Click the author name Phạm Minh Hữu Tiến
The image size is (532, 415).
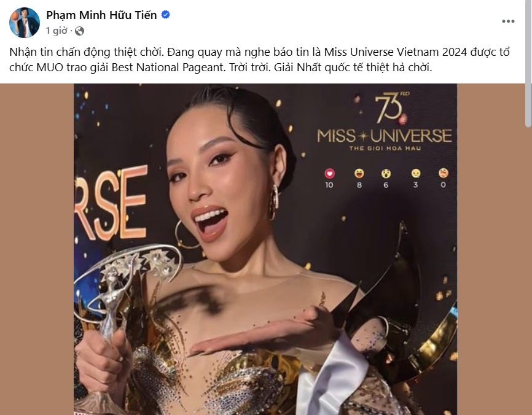tap(101, 15)
